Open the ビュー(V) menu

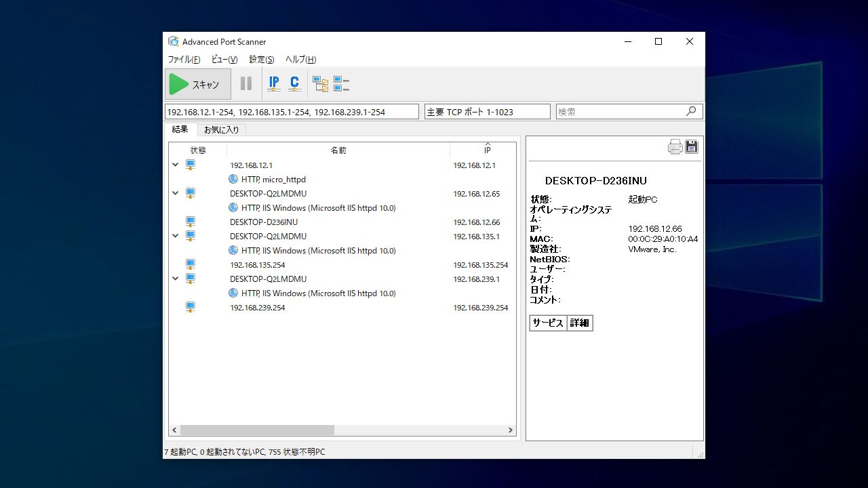224,60
